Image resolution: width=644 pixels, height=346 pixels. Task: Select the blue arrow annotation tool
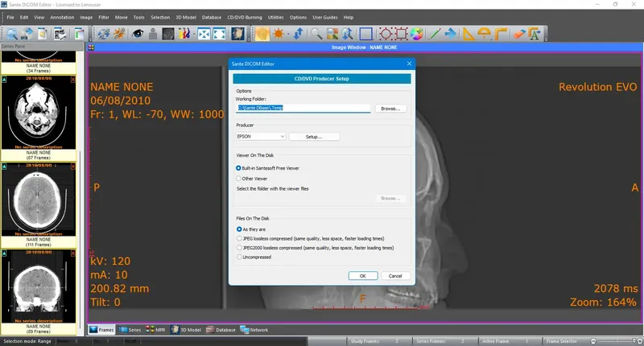coord(450,34)
